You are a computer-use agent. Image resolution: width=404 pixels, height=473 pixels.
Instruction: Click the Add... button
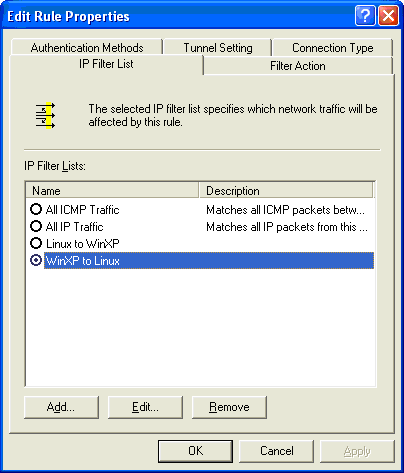point(61,407)
